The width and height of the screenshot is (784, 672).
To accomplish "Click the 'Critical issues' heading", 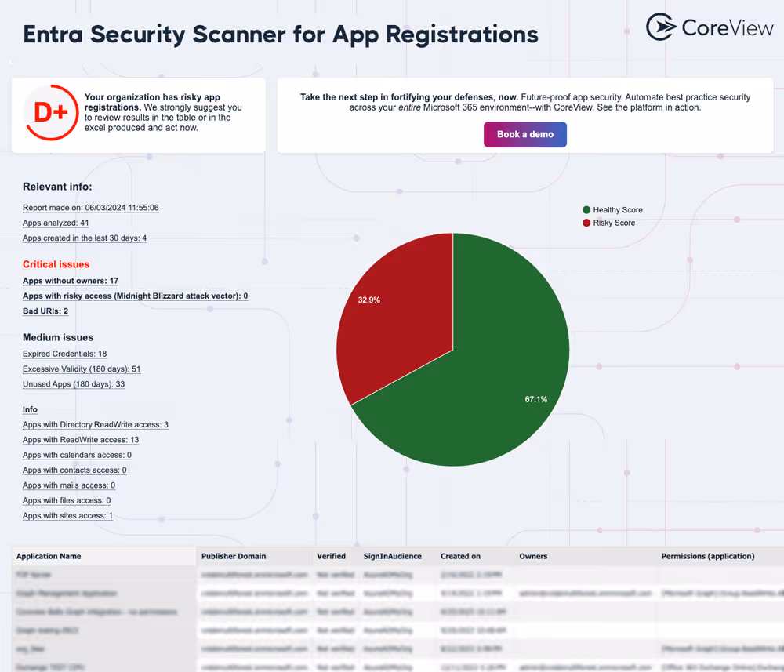I will coord(56,264).
